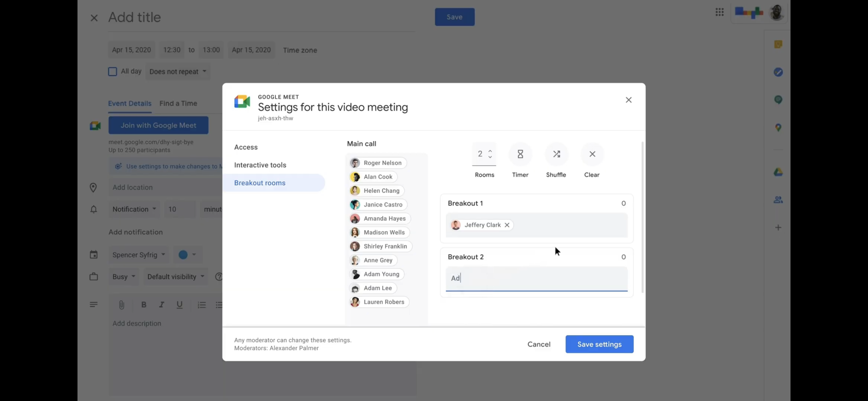
Task: Expand the Does not repeat dropdown
Action: pos(178,72)
